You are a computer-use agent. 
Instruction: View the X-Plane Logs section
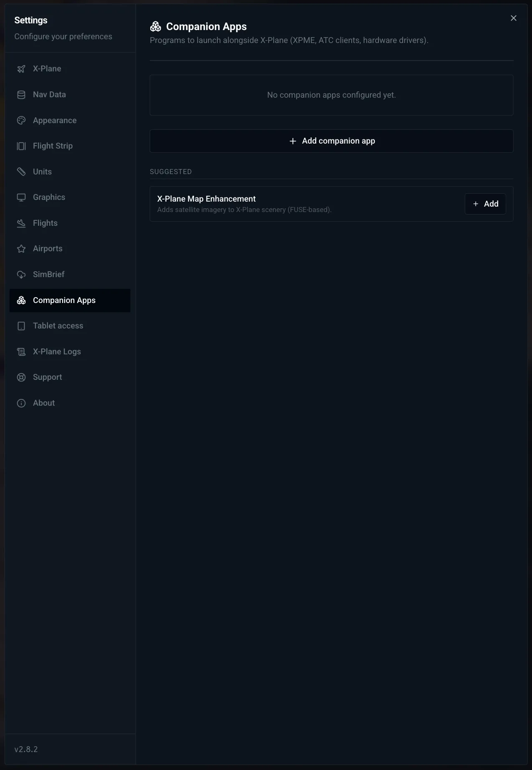coord(70,352)
